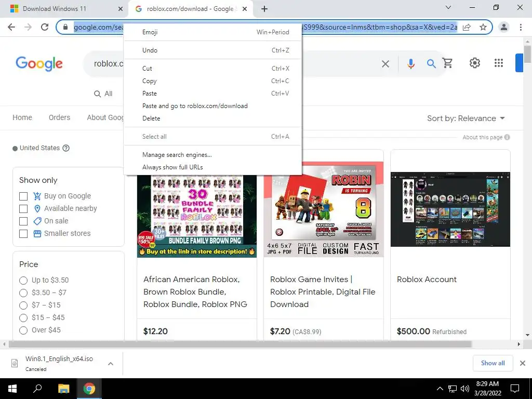Open the volume speaker icon in tray

465,389
